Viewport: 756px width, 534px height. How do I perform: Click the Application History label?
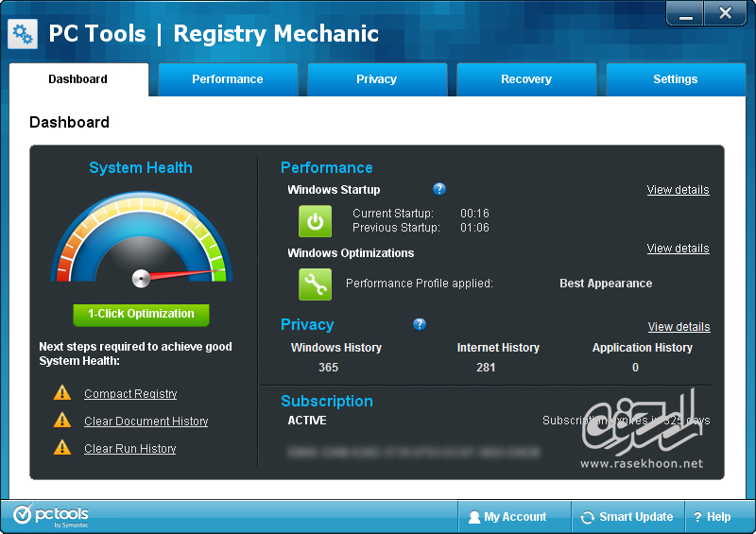[x=643, y=348]
